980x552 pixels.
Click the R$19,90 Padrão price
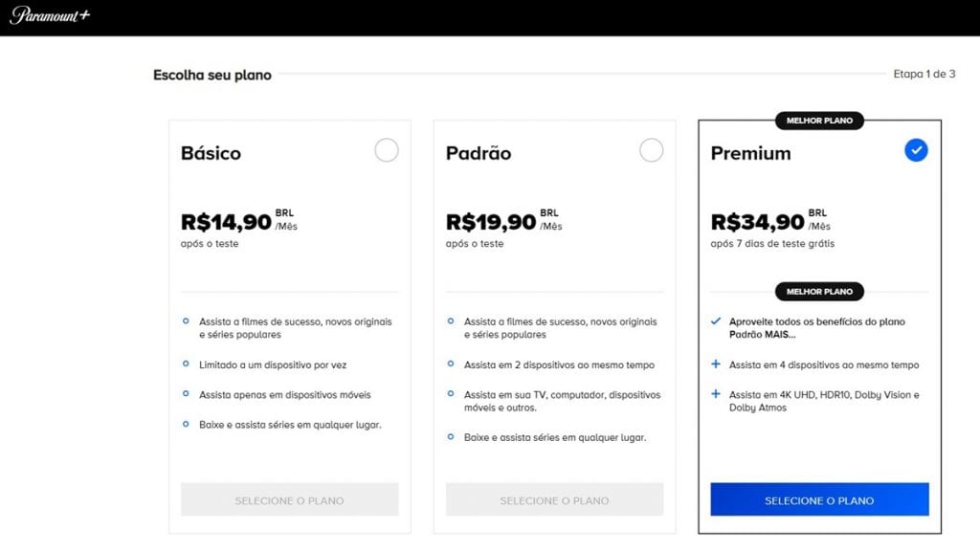tap(491, 222)
